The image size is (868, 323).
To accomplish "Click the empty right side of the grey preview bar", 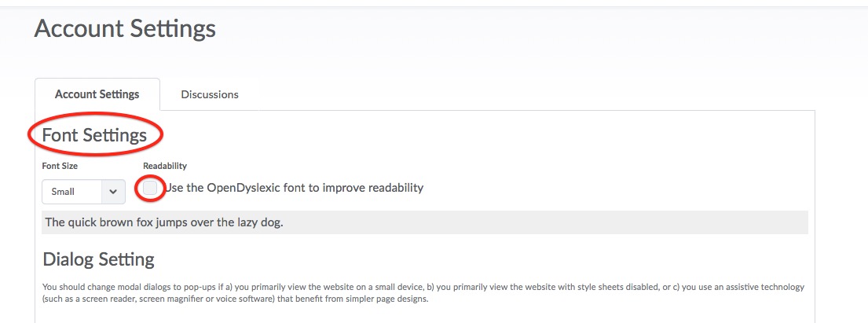I will [628, 222].
